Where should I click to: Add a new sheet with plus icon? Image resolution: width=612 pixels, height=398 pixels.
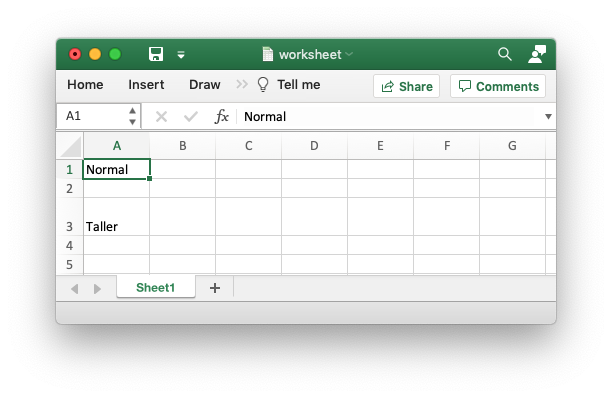215,288
